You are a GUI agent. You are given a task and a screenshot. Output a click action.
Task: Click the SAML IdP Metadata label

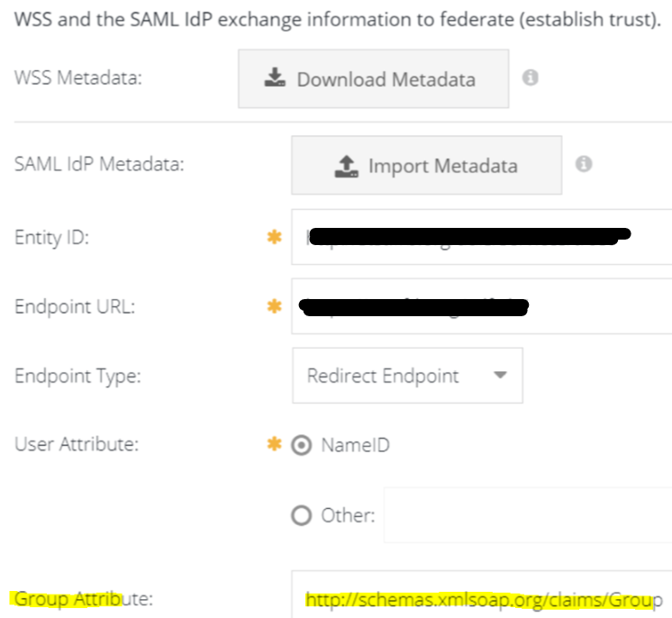click(x=99, y=165)
